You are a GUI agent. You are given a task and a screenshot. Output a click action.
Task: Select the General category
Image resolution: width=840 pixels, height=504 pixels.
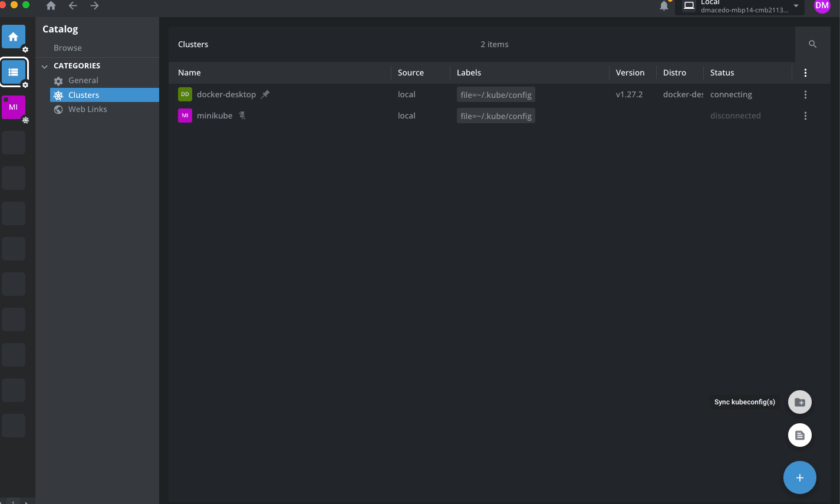click(x=83, y=80)
